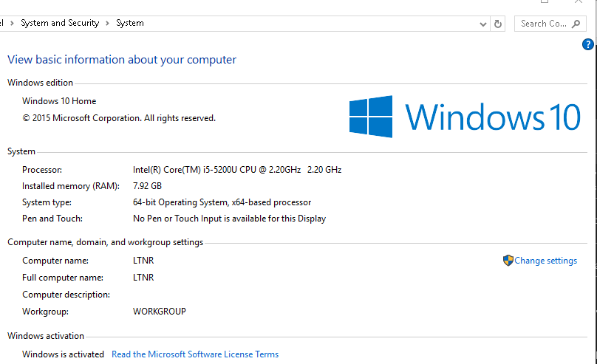This screenshot has width=597, height=364.
Task: Click the shield icon beside Change settings
Action: (x=508, y=261)
